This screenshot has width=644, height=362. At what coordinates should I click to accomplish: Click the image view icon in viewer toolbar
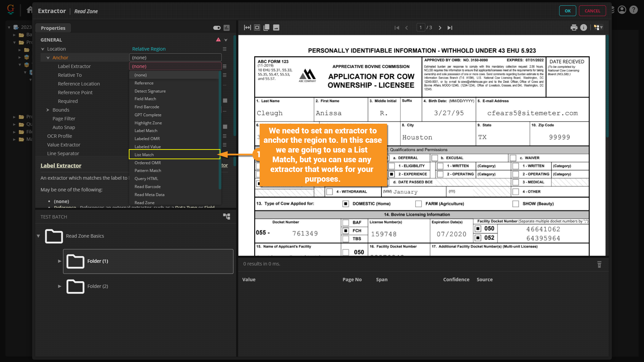(276, 27)
